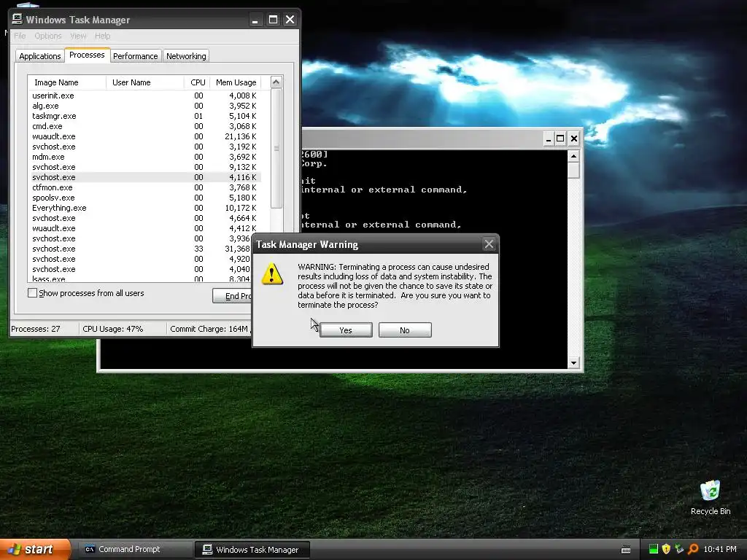Screen dimensions: 747x560
Task: Maximize the Windows Task Manager window
Action: pos(273,20)
